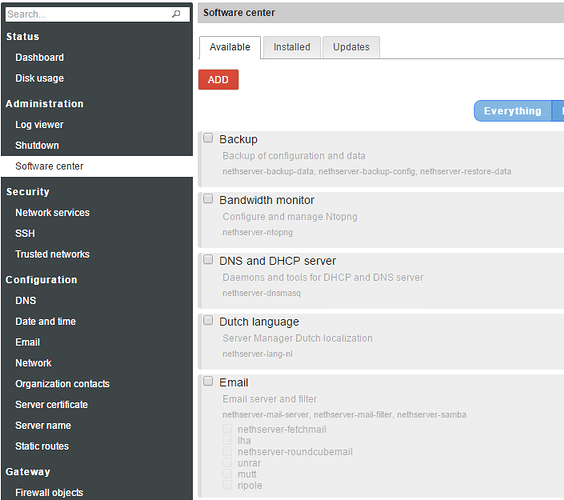Check the Backup module checkbox
564x500 pixels.
[208, 138]
